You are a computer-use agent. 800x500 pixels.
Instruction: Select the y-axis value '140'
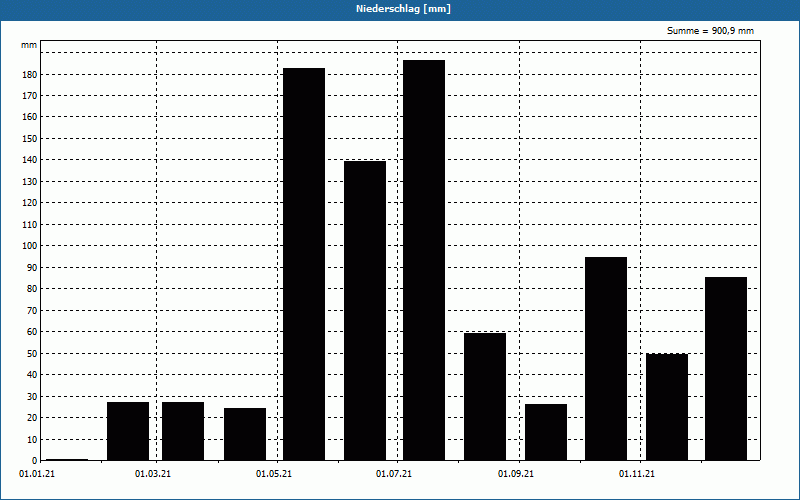[30, 160]
